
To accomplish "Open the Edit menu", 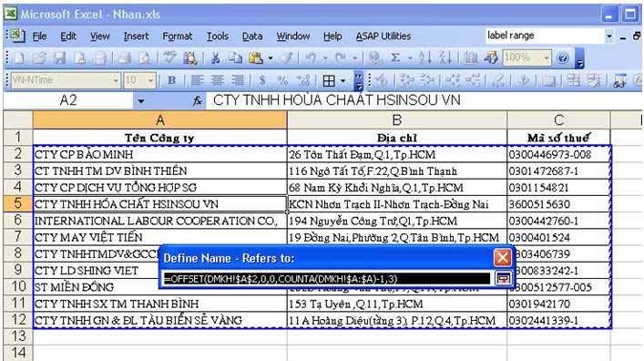I will 68,36.
